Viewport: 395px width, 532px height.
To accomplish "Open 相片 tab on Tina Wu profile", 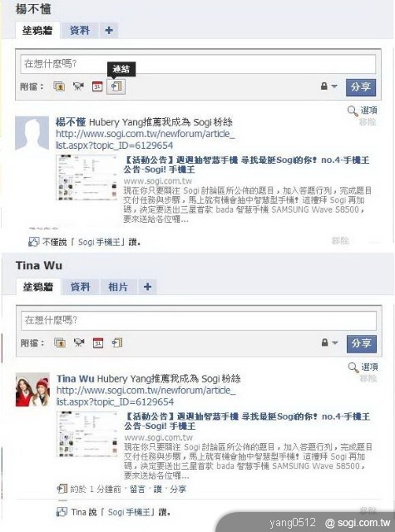I will pyautogui.click(x=118, y=287).
